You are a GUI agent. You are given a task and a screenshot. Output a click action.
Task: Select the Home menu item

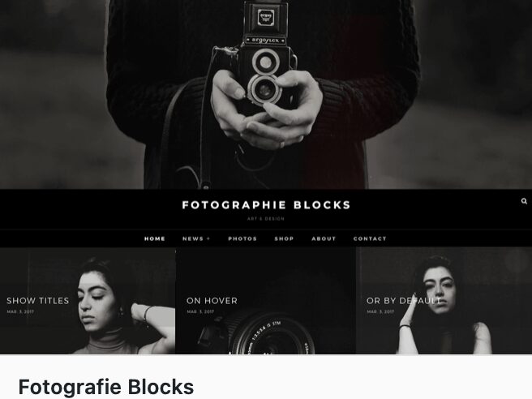[155, 238]
